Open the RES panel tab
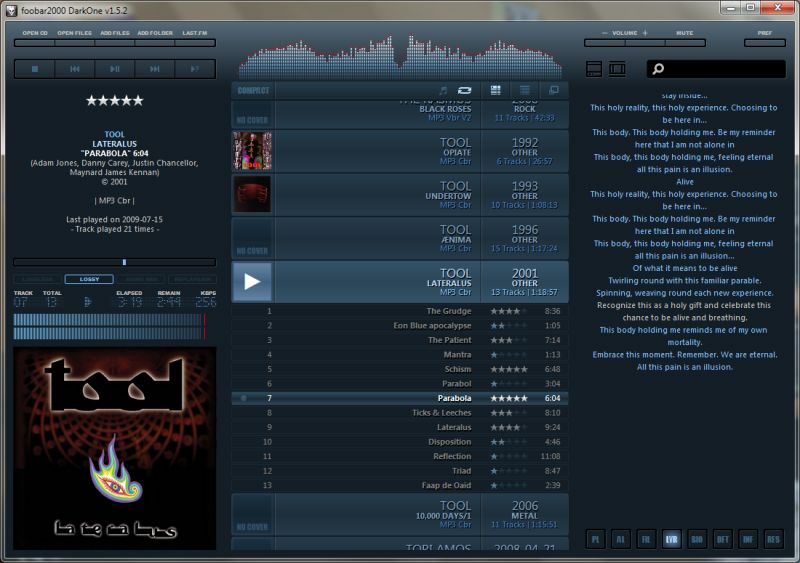 [x=773, y=539]
